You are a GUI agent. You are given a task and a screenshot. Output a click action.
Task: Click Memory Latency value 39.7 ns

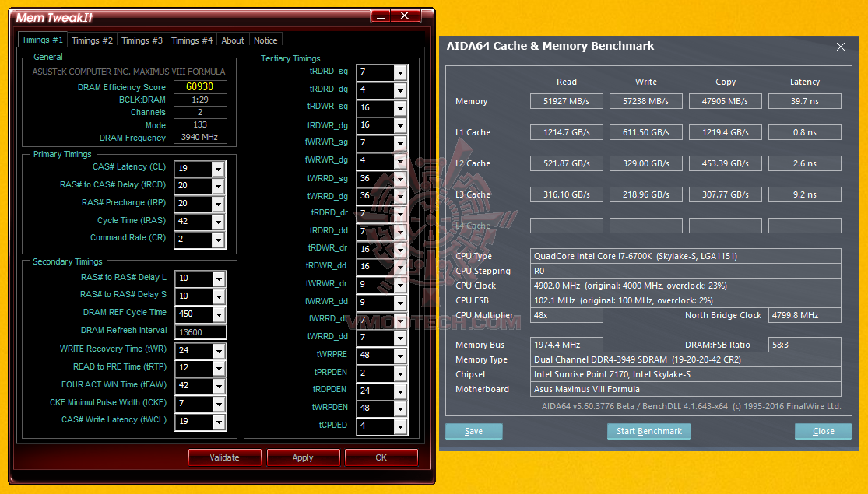tap(805, 101)
